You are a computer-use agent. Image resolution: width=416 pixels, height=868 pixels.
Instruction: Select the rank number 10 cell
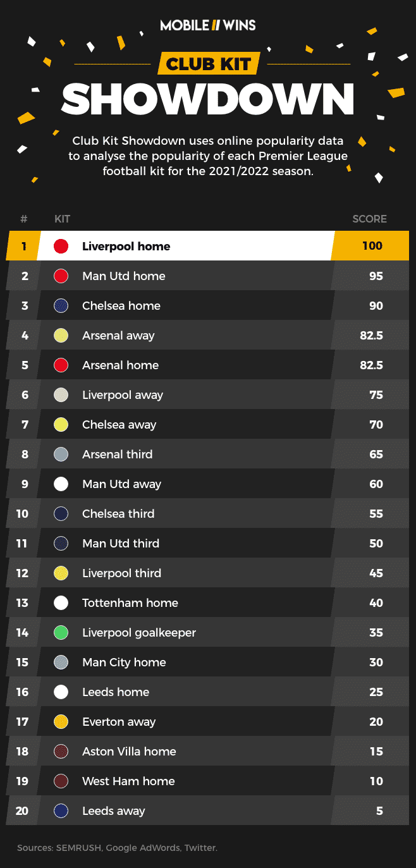pos(22,514)
